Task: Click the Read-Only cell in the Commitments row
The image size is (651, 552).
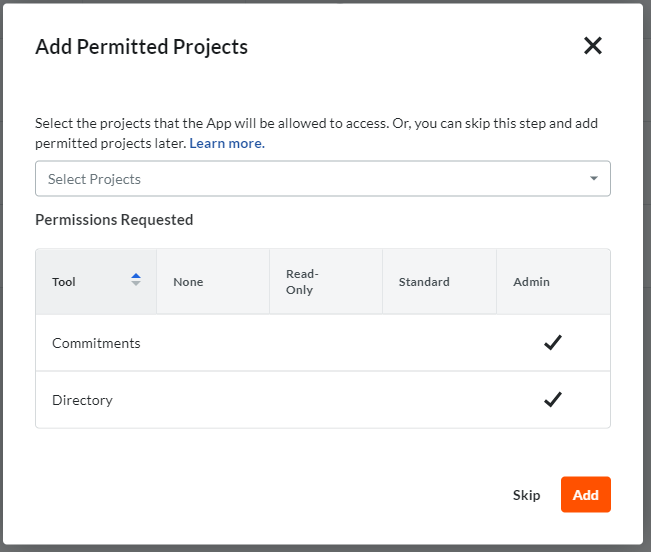Action: [x=326, y=343]
